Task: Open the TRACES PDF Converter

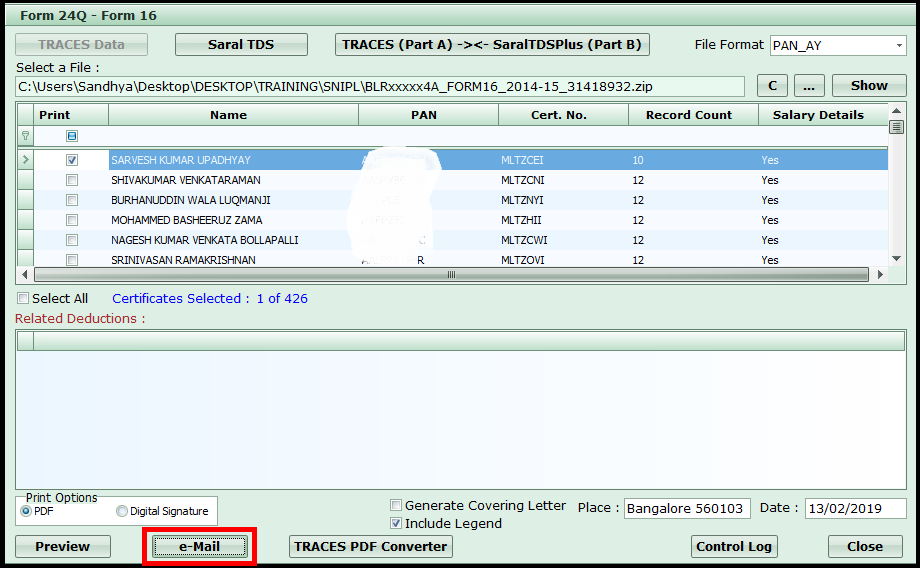Action: (371, 546)
